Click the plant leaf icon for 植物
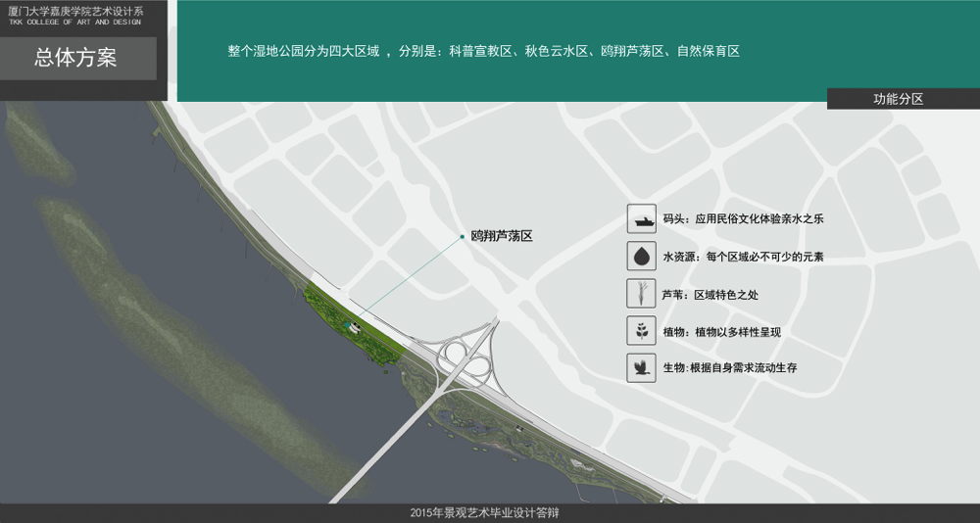The width and height of the screenshot is (980, 523). 641,331
